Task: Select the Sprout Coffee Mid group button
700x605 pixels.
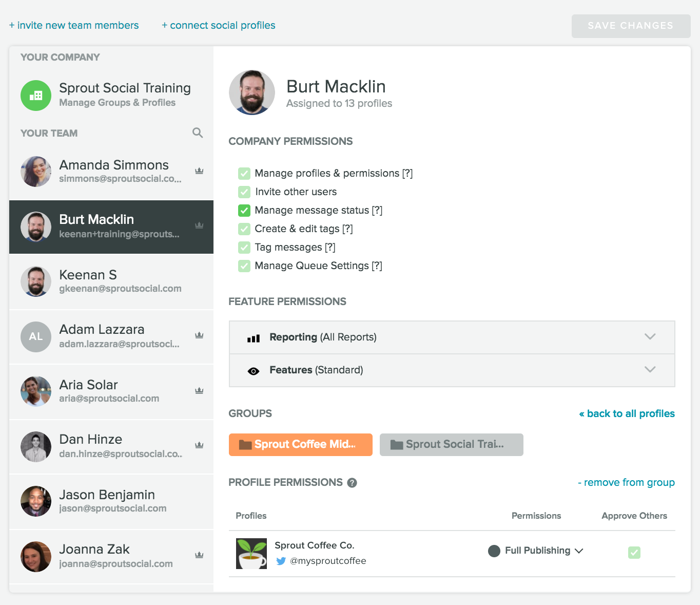Action: click(301, 445)
